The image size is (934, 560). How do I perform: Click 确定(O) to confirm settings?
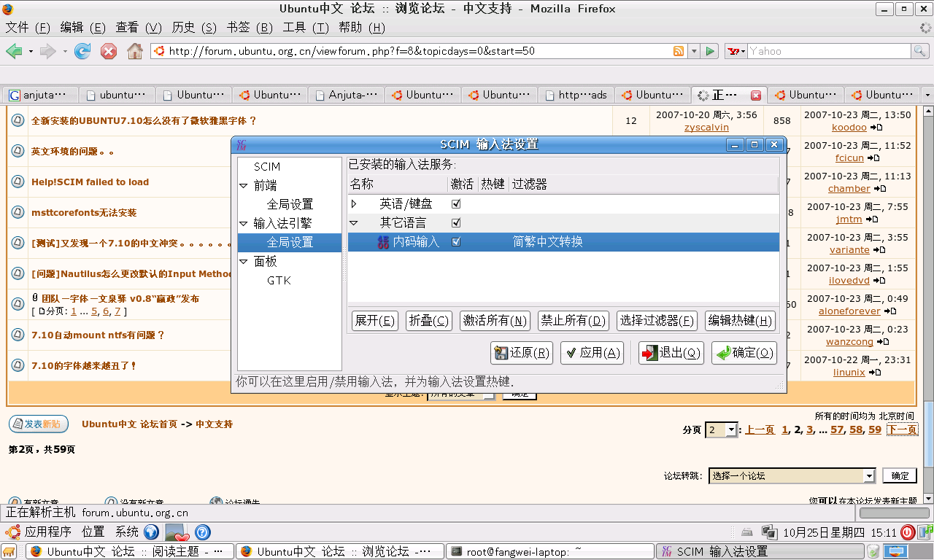pos(744,353)
